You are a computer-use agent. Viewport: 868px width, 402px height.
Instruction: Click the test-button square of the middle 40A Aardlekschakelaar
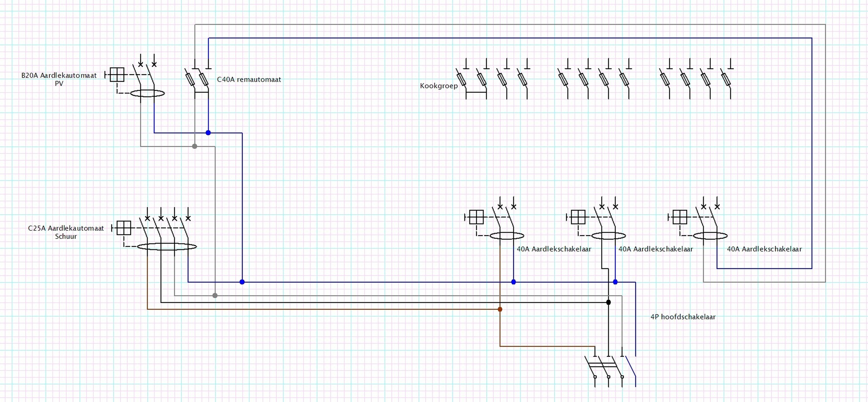coord(578,217)
